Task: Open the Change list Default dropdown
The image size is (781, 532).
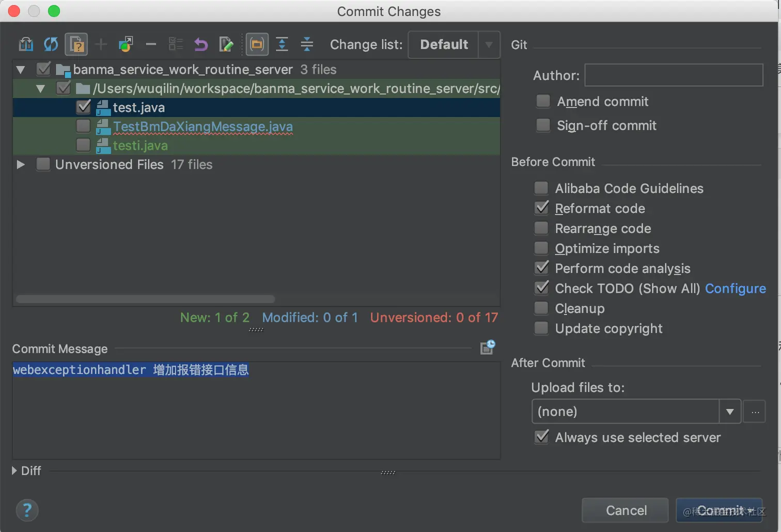Action: pyautogui.click(x=454, y=45)
